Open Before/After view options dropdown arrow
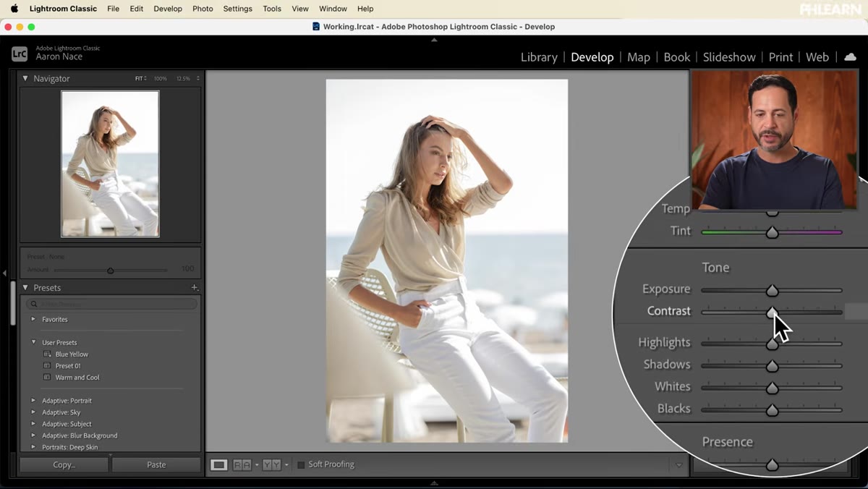Viewport: 868px width, 489px height. tap(286, 465)
